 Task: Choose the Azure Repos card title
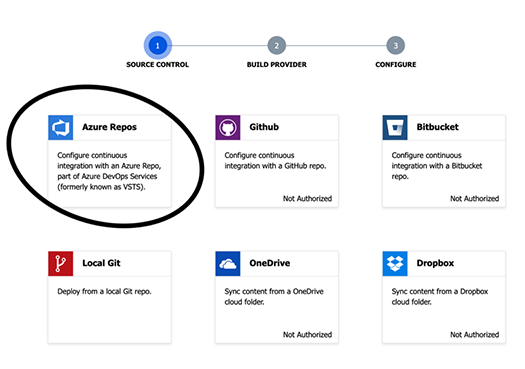click(109, 127)
